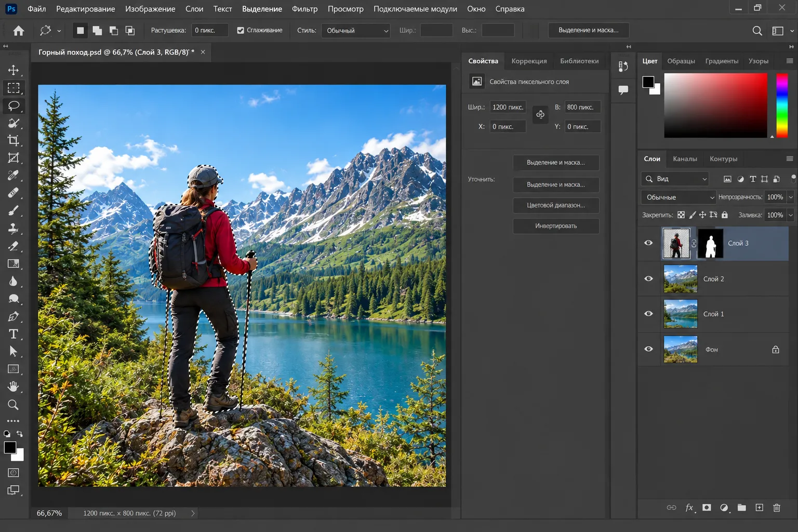This screenshot has width=798, height=532.
Task: Switch to the Каналы tab
Action: pos(685,159)
